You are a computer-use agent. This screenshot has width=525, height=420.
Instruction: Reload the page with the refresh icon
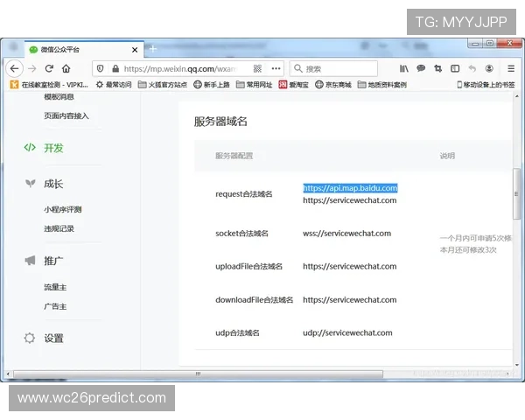49,68
